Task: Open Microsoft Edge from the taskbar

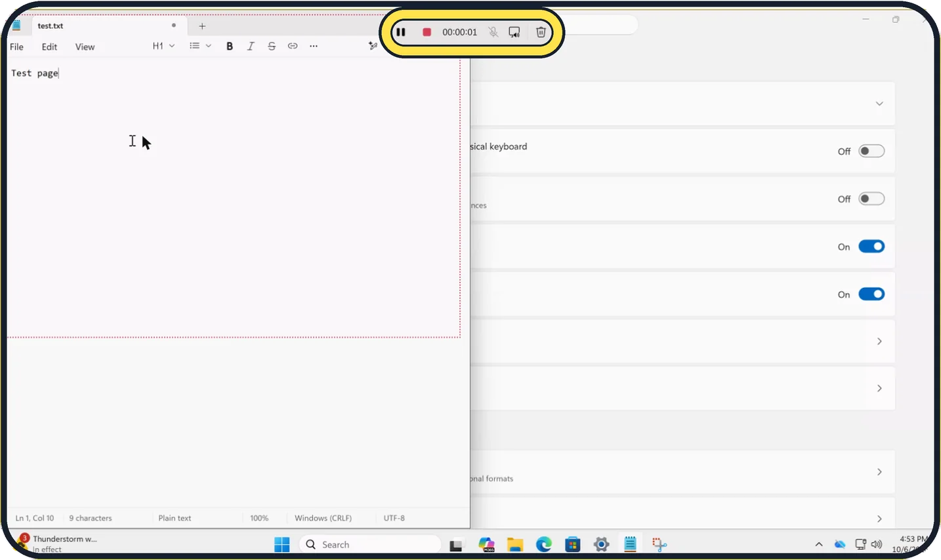Action: pyautogui.click(x=544, y=544)
